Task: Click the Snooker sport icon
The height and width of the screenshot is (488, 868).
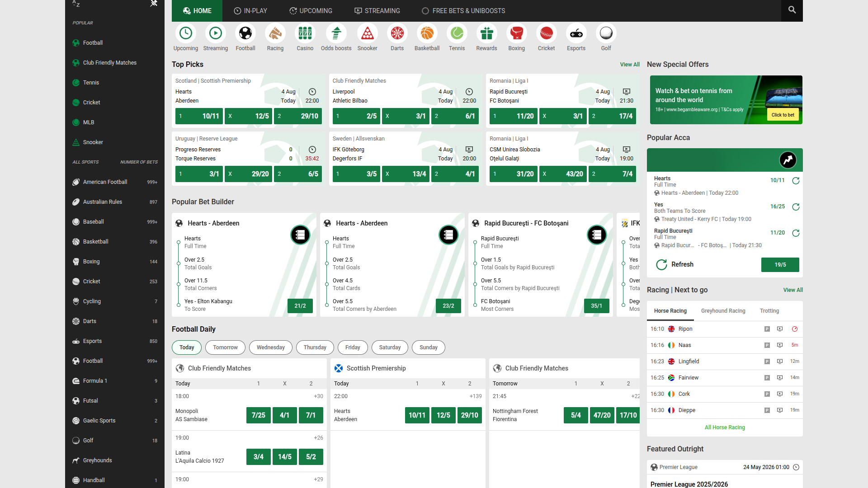Action: coord(367,38)
